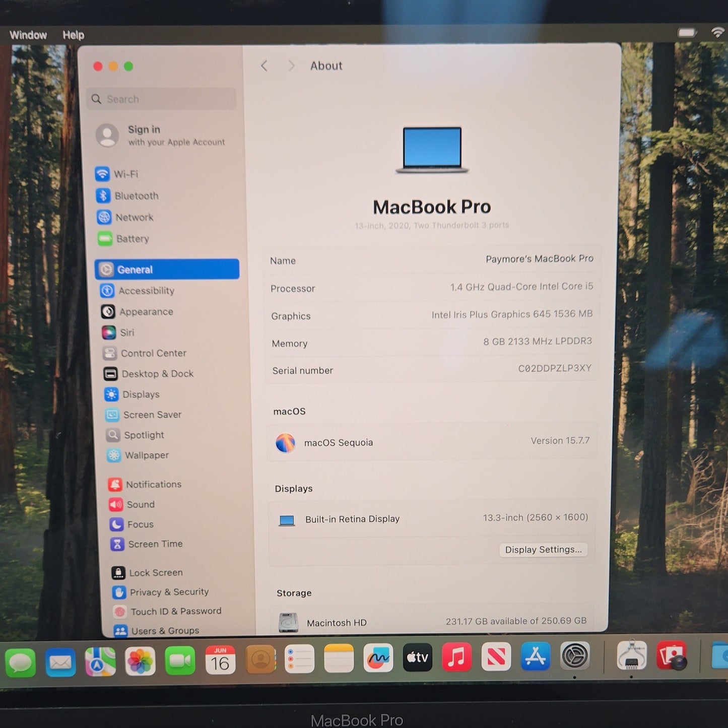Image resolution: width=728 pixels, height=728 pixels.
Task: Open Appearance settings pane
Action: 137,312
